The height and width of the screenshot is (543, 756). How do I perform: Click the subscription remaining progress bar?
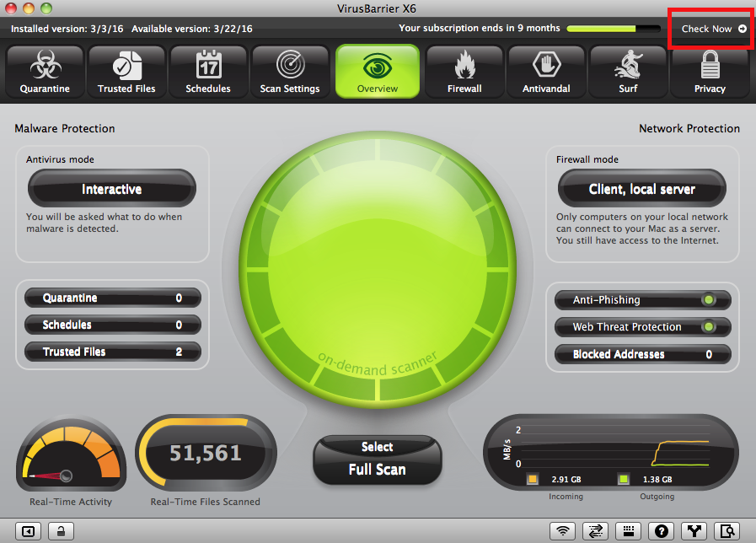614,29
